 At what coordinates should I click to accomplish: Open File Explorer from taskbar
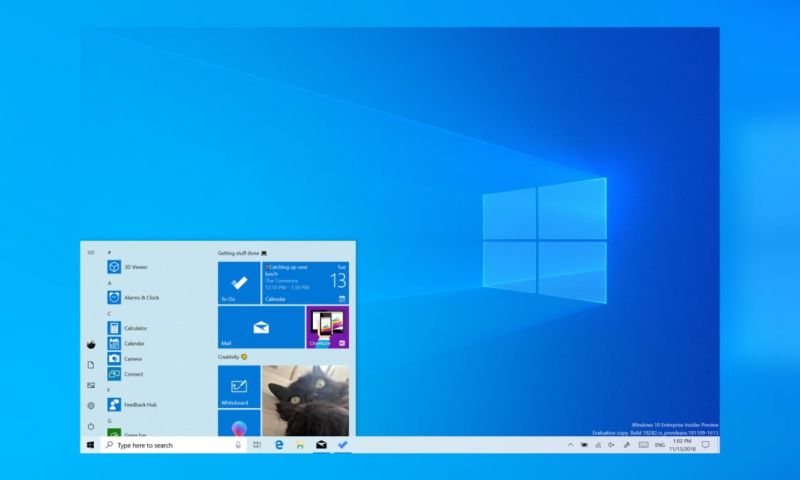[x=300, y=445]
